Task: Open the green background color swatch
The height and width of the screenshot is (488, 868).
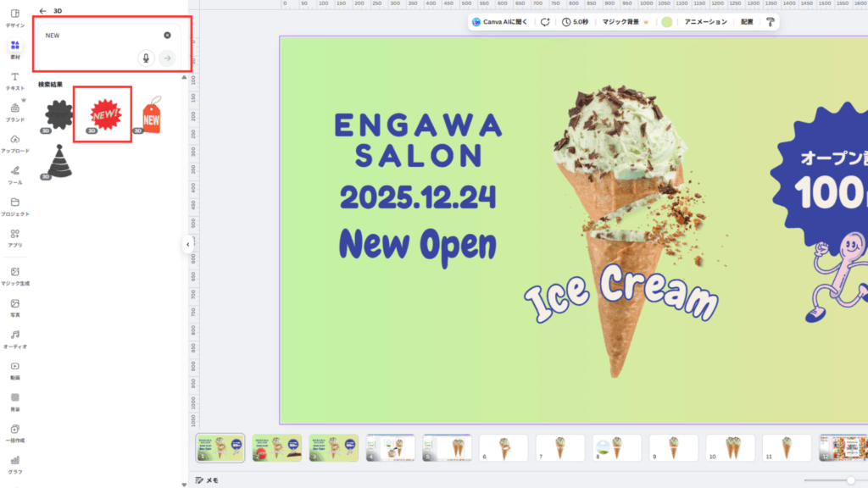Action: coord(667,22)
